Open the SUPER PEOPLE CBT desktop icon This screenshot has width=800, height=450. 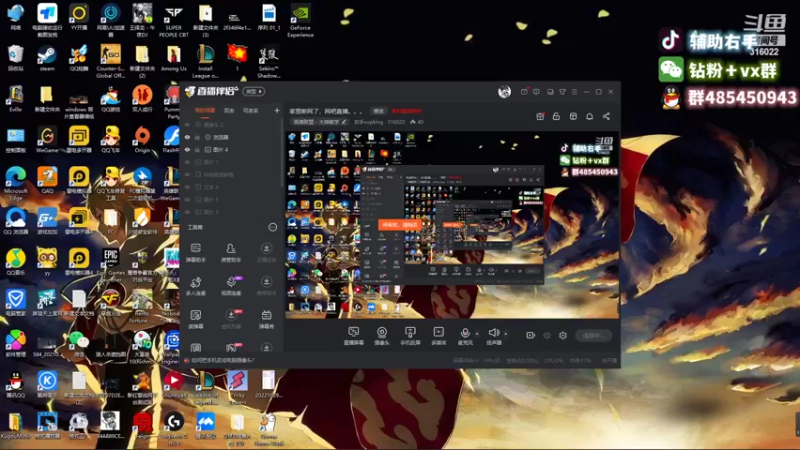[173, 20]
